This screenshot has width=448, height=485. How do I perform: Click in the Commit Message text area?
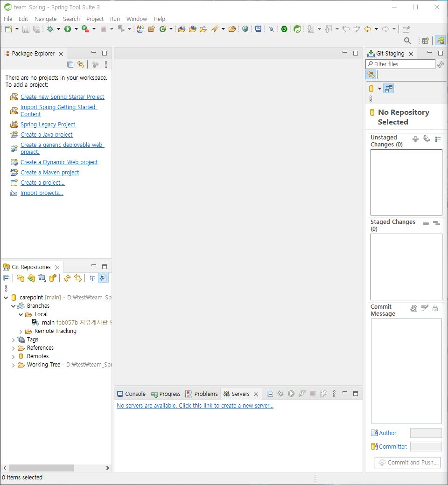(x=406, y=371)
